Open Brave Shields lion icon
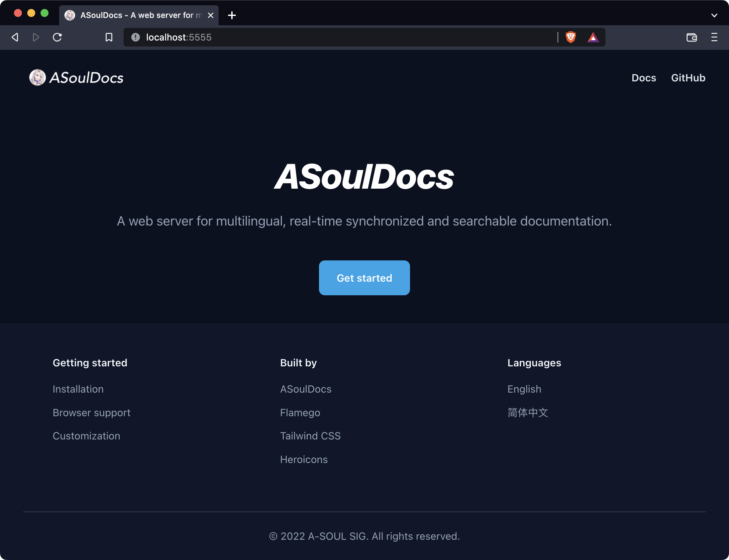The width and height of the screenshot is (729, 560). coord(571,37)
